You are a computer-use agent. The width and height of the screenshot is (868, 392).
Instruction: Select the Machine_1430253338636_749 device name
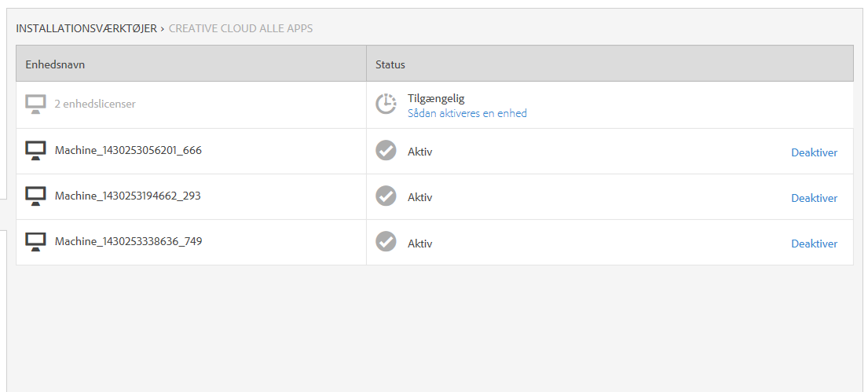point(128,241)
